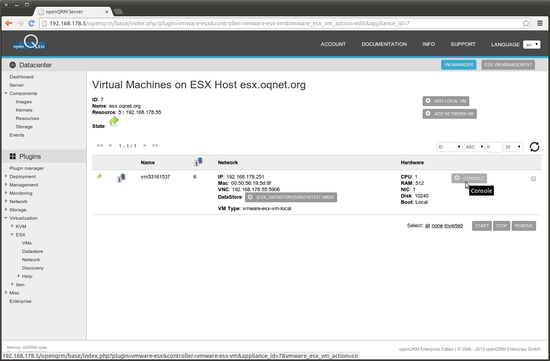Open Images under Components
Viewport: 550px width, 361px height.
pos(24,101)
